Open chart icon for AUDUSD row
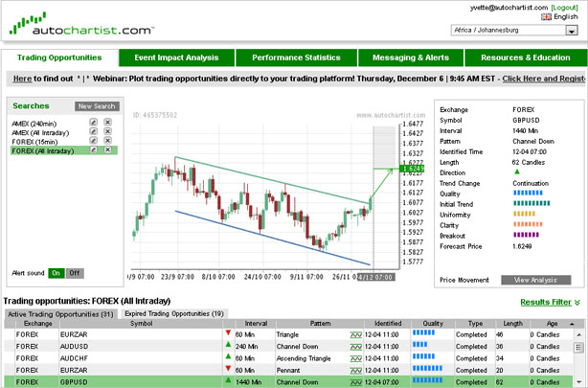588x388 pixels. coord(355,346)
